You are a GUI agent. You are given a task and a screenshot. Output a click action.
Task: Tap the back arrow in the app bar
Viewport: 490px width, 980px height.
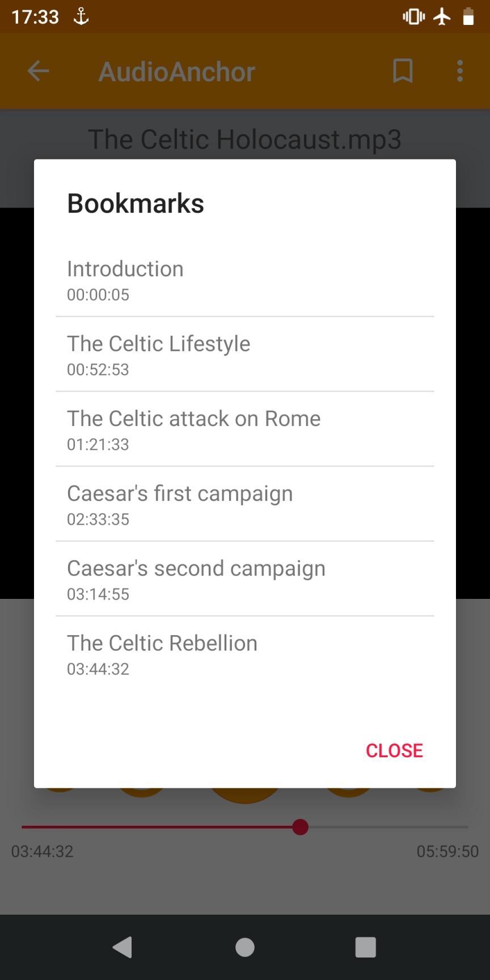39,71
